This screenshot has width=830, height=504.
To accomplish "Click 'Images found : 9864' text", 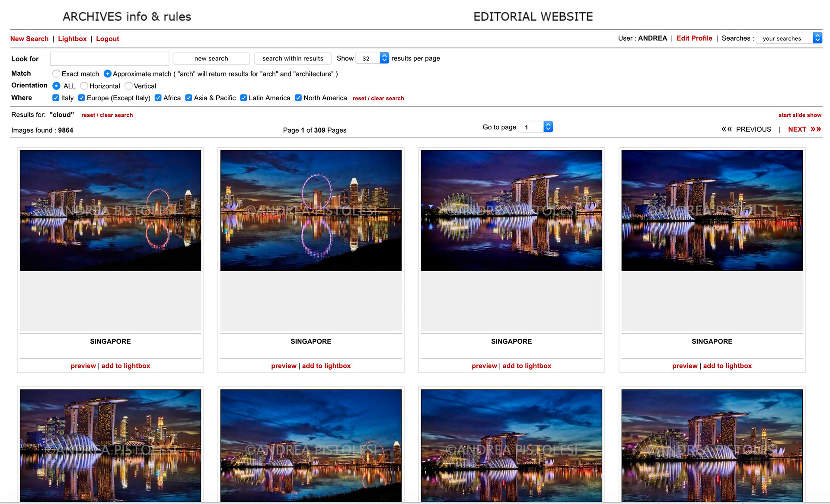I will (x=42, y=130).
